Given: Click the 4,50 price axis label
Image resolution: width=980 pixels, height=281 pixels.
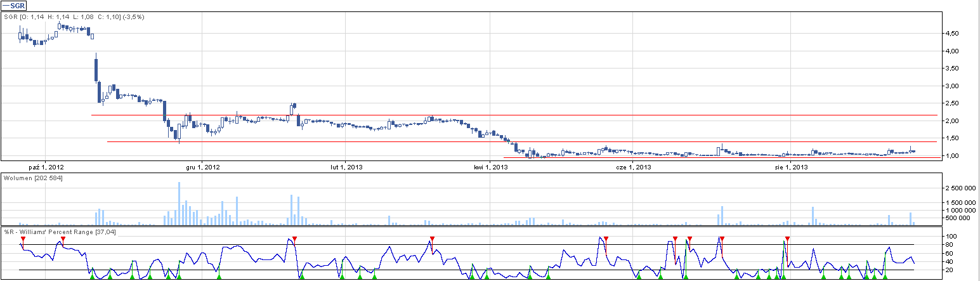Looking at the screenshot, I should (x=952, y=34).
